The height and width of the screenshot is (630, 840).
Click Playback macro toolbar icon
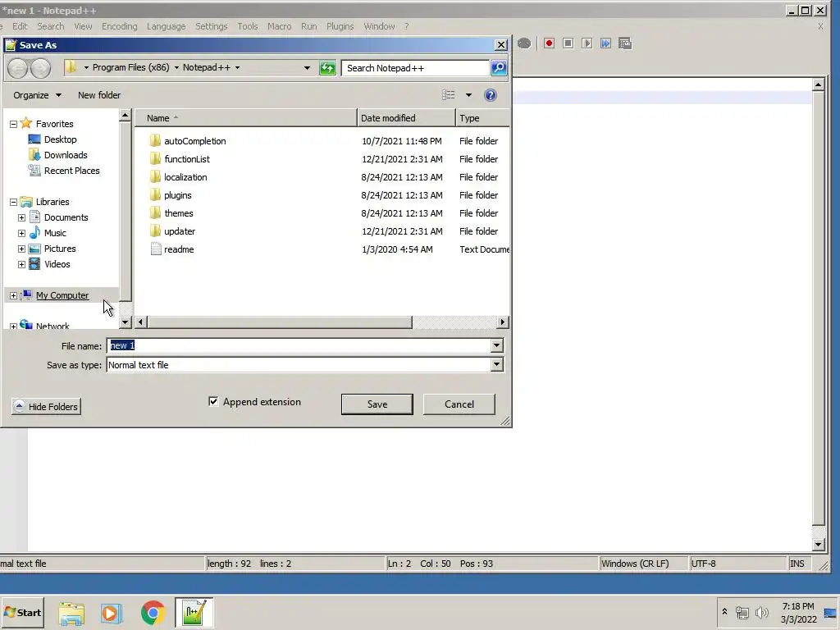pyautogui.click(x=587, y=43)
